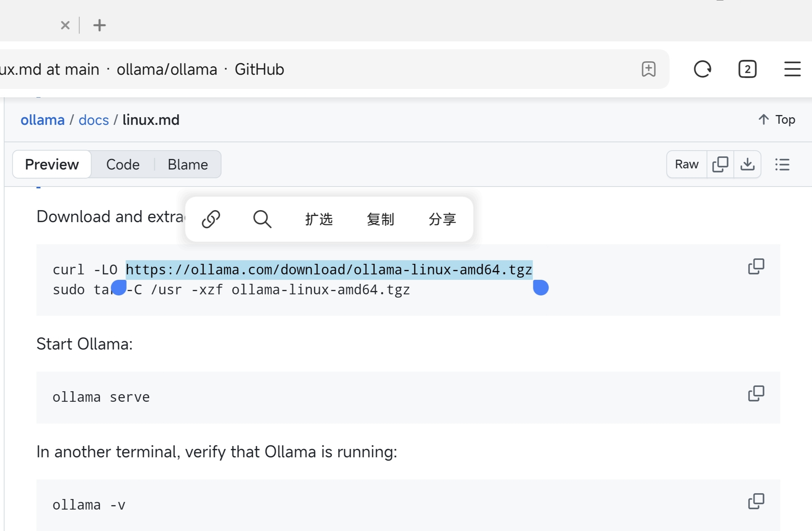Copy the curl download code block

click(x=756, y=266)
